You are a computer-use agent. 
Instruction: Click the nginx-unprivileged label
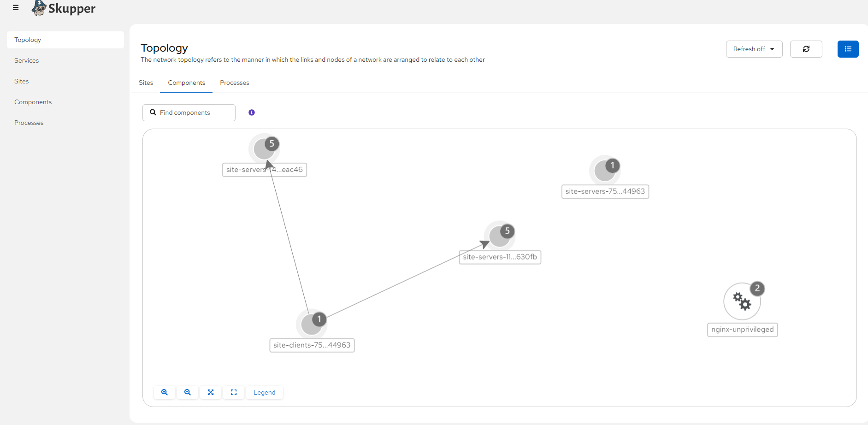click(x=743, y=330)
